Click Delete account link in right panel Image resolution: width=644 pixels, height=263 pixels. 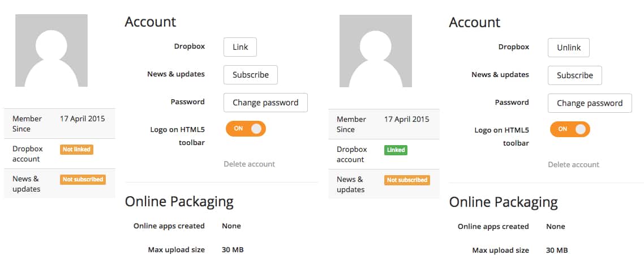tap(573, 164)
